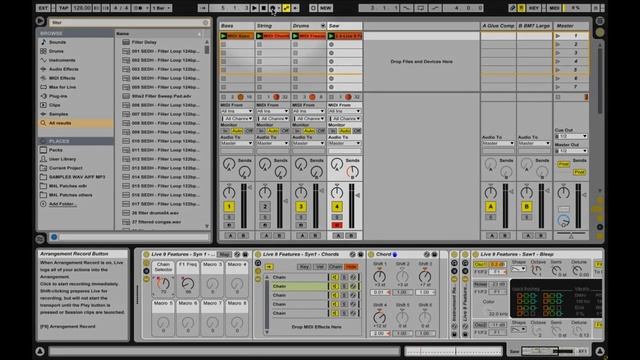Launch the clip on the Drums track
The width and height of the screenshot is (640, 360).
[295, 36]
